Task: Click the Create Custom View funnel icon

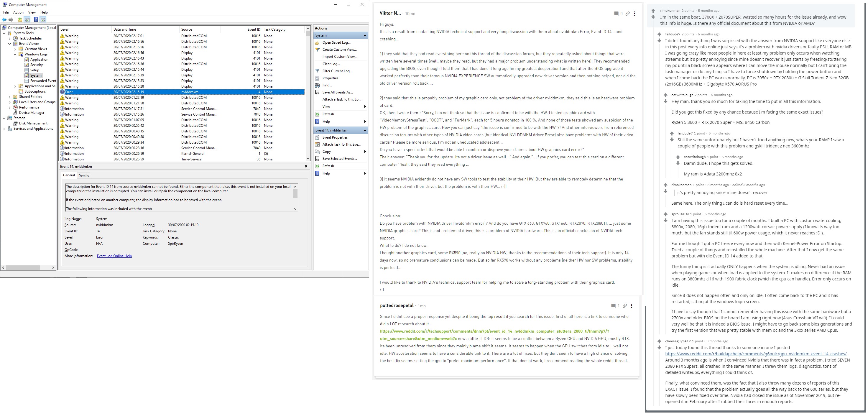Action: coord(317,50)
